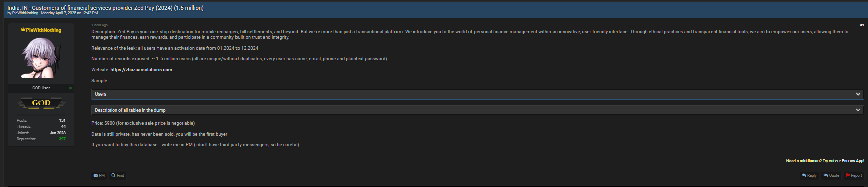The height and width of the screenshot is (187, 868).
Task: Open the zbazaarsolutions.com website link
Action: (141, 70)
